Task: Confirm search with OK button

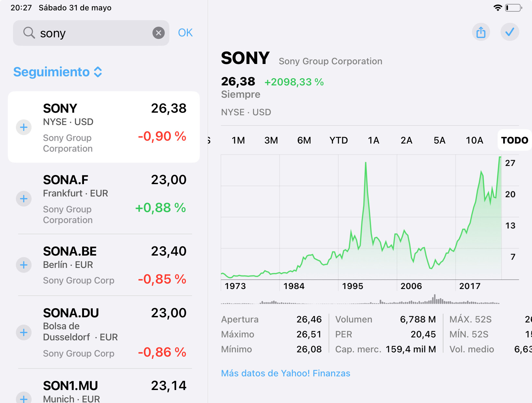Action: click(x=185, y=33)
